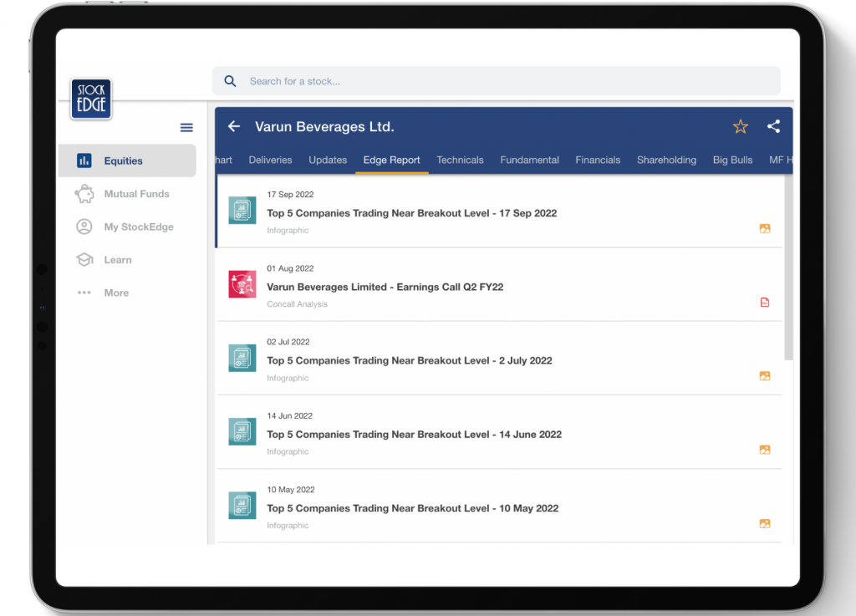856x616 pixels.
Task: Click infographic thumbnail for 17 Sep 2022
Action: [x=242, y=211]
